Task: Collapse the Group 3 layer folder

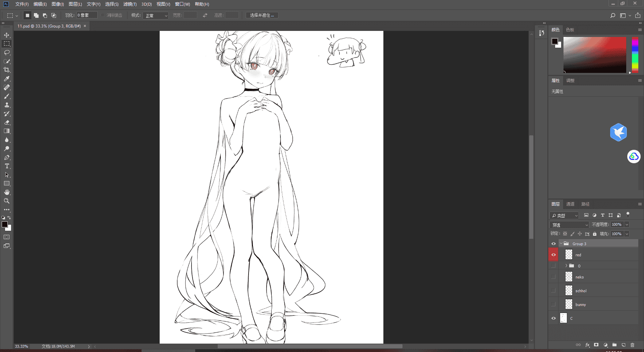Action: 561,244
